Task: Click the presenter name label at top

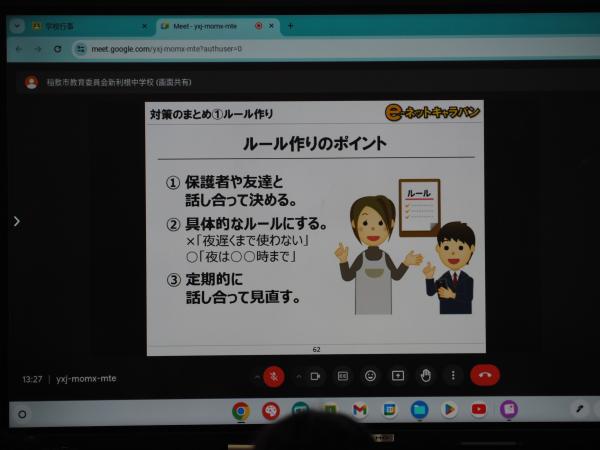Action: [x=119, y=82]
